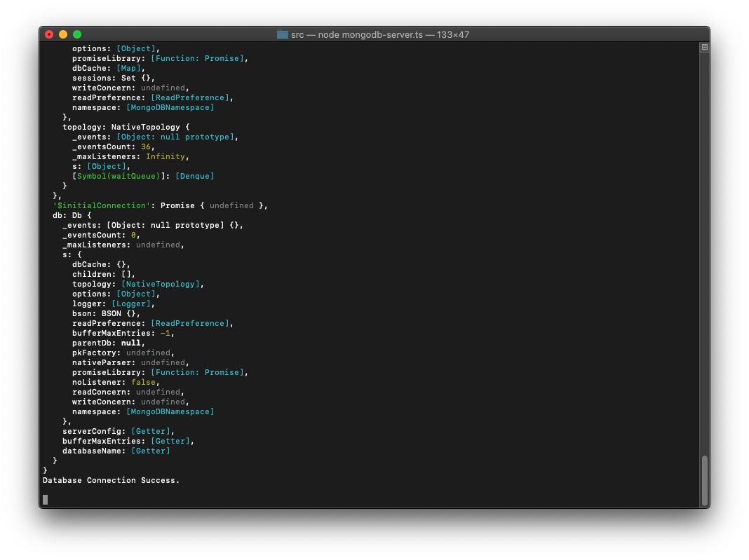
Task: Select the [Denque] token in the output
Action: pyautogui.click(x=195, y=176)
